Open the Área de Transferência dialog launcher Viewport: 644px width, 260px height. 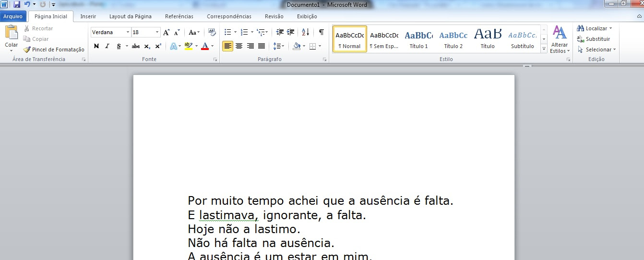pyautogui.click(x=83, y=60)
